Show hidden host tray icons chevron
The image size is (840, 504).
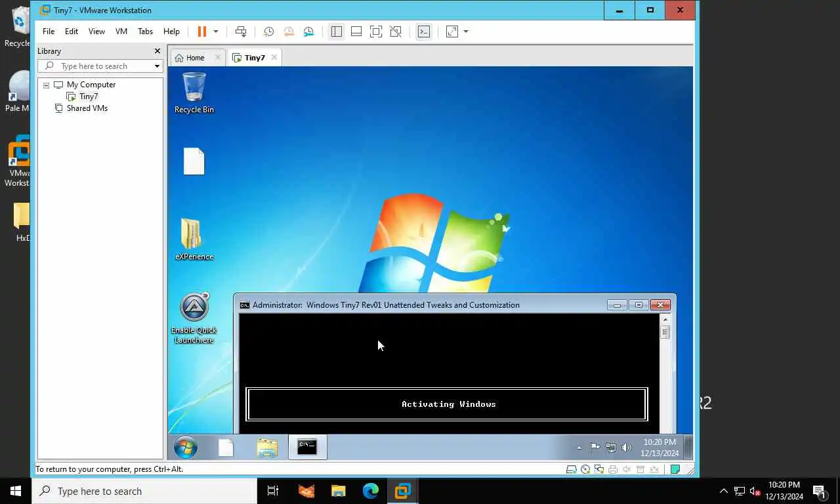coord(724,491)
